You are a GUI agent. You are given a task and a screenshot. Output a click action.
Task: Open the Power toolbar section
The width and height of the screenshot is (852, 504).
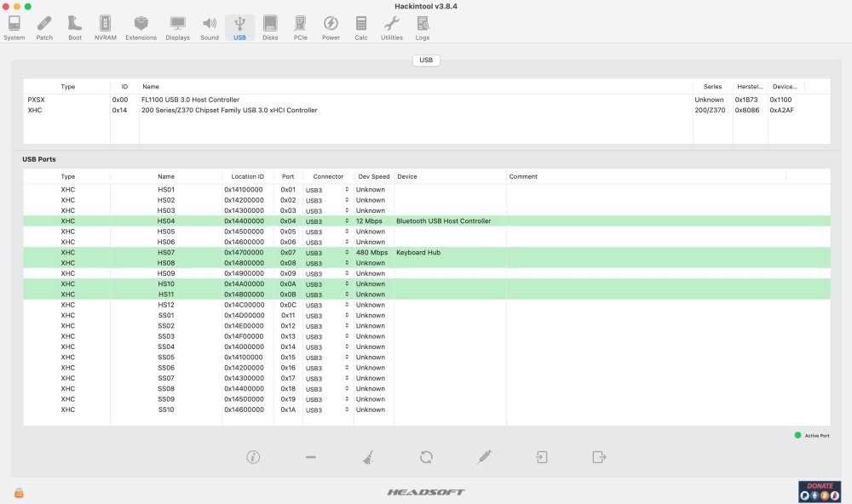(331, 28)
